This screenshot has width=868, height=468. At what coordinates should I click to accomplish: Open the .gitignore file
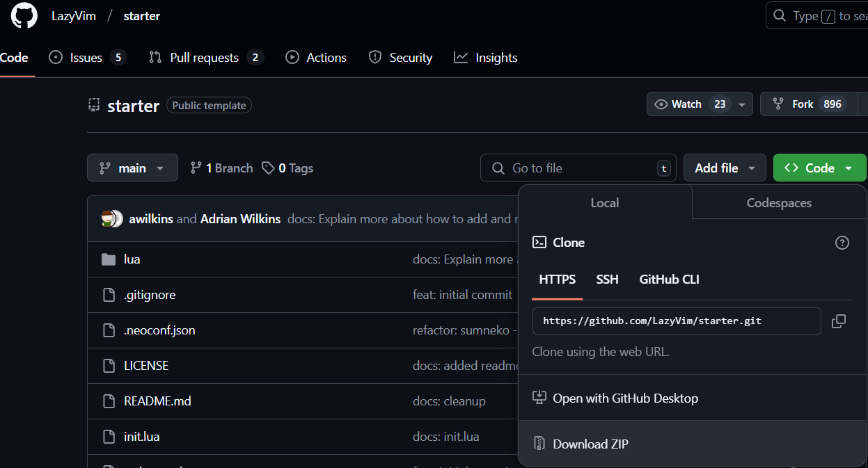[150, 295]
